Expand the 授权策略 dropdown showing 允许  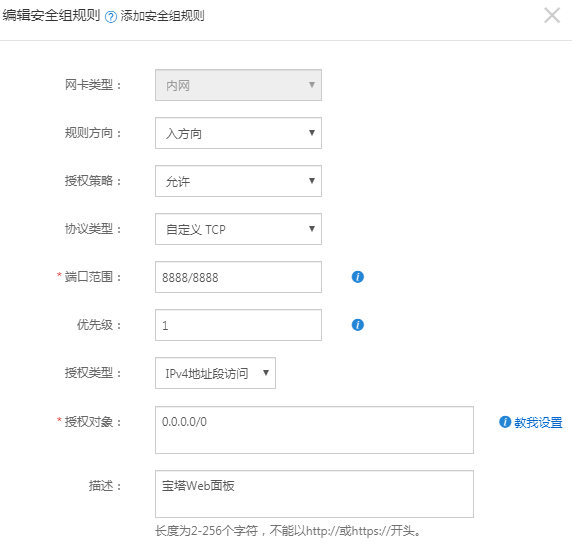click(x=238, y=181)
